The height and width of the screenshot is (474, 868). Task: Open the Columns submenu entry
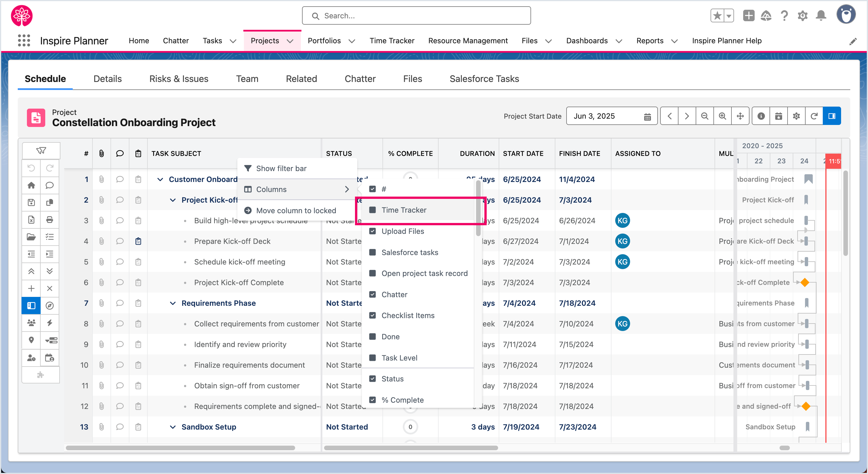point(297,189)
